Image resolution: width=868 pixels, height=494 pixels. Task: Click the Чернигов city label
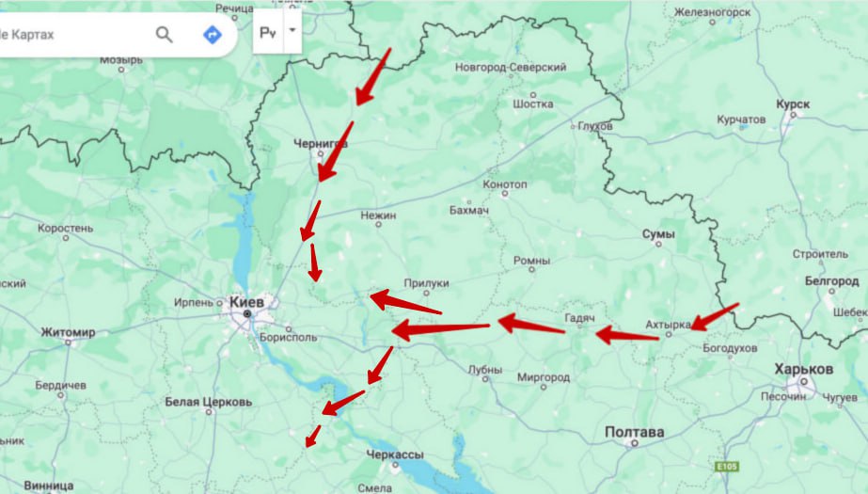click(321, 144)
